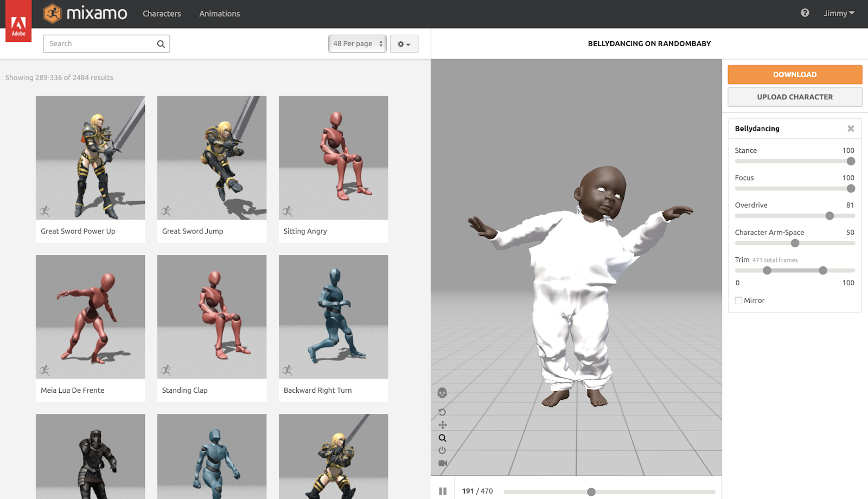The image size is (868, 499).
Task: Click the Great Sword Power Up label
Action: (x=78, y=231)
